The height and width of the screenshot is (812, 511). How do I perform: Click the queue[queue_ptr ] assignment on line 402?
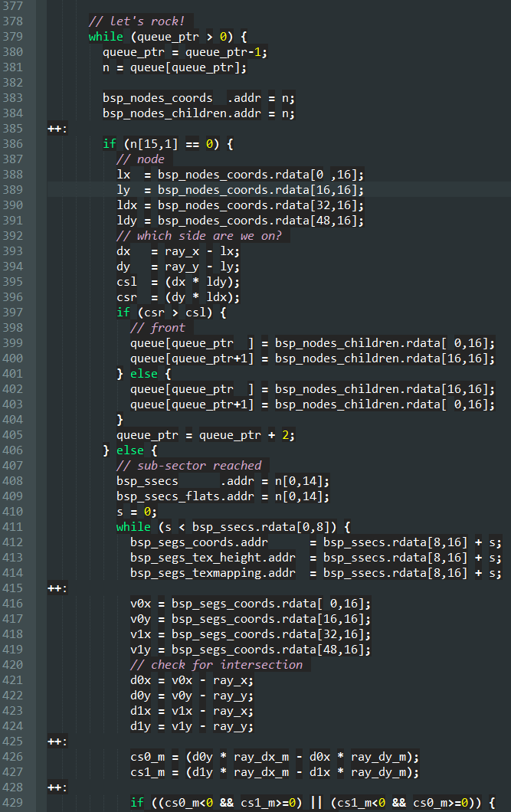point(313,389)
